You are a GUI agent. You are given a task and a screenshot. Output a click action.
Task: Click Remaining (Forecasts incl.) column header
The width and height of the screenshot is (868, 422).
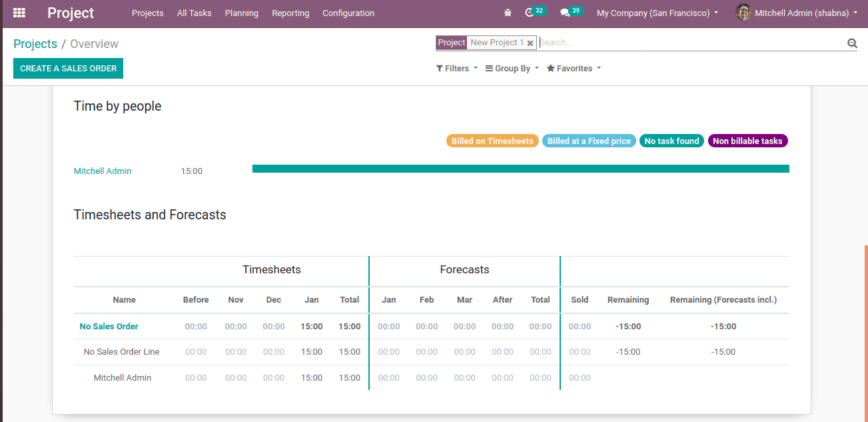[723, 299]
